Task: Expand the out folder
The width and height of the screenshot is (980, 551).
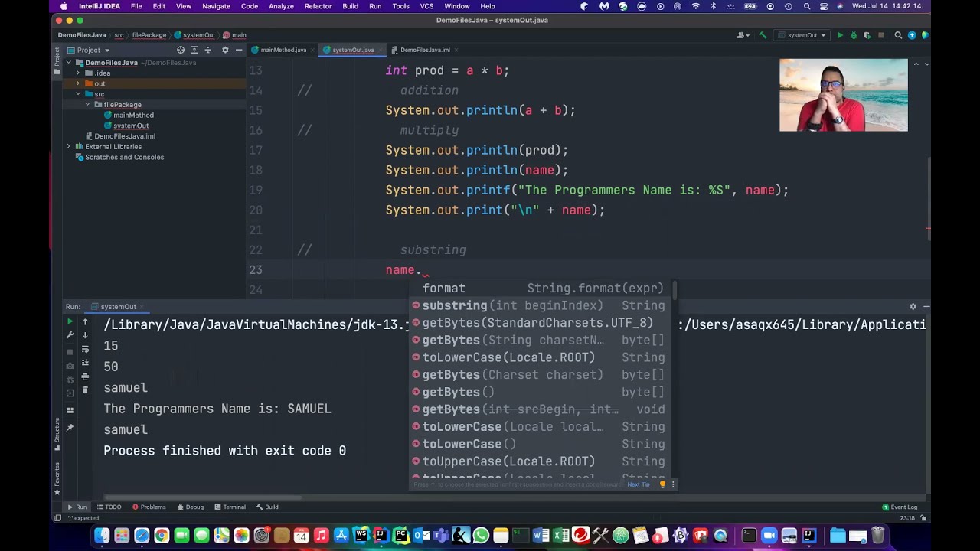Action: click(78, 83)
